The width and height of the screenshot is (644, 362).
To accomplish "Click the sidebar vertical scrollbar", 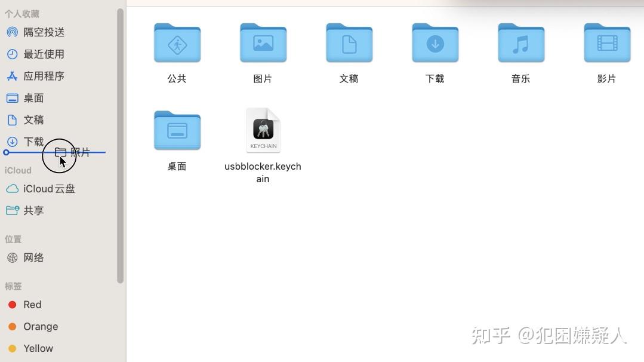I will (x=121, y=146).
